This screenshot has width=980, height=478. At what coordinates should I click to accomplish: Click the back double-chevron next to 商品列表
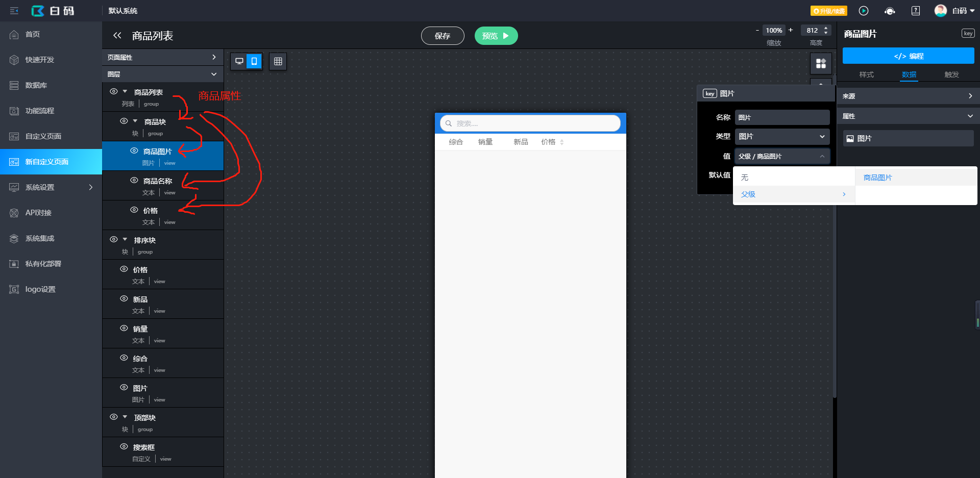(117, 36)
